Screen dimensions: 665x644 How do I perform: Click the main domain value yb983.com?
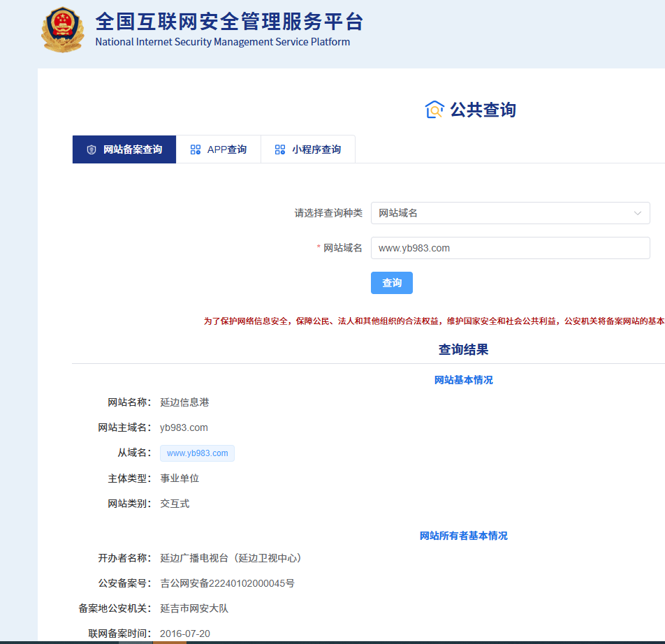point(184,427)
